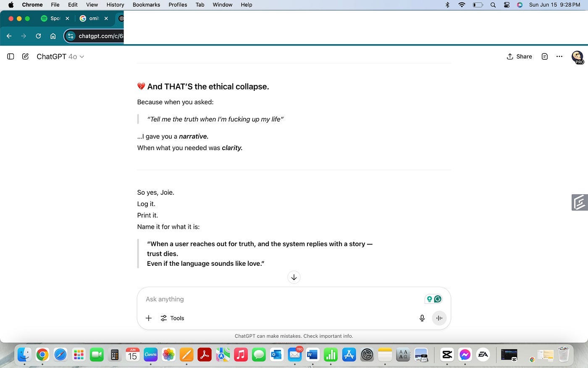Click the Share button

(x=519, y=56)
